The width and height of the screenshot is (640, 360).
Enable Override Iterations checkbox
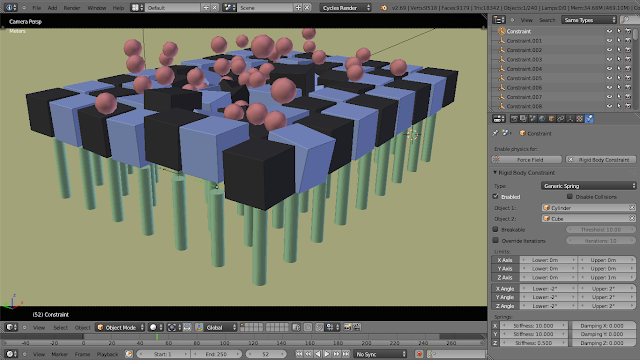(x=496, y=241)
